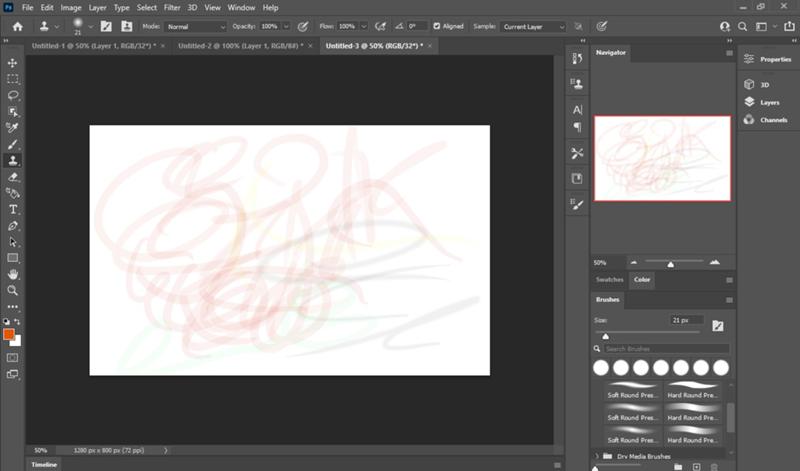Open the Brushes panel menu

click(x=729, y=300)
